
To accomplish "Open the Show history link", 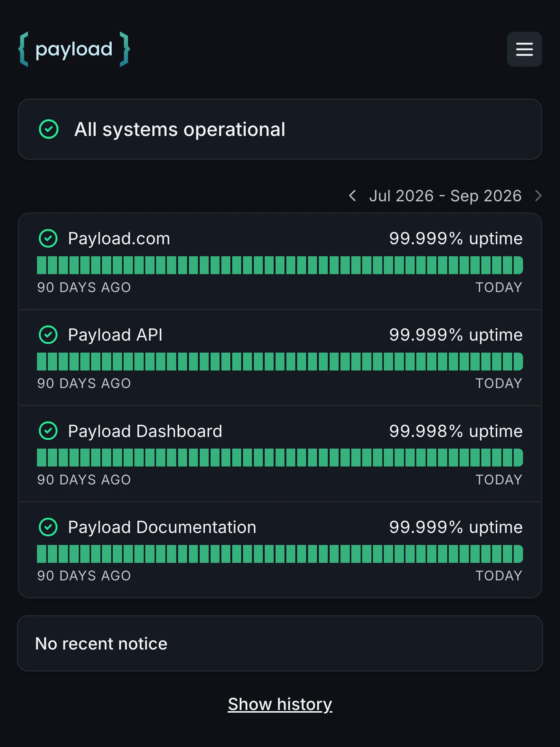I will point(280,704).
